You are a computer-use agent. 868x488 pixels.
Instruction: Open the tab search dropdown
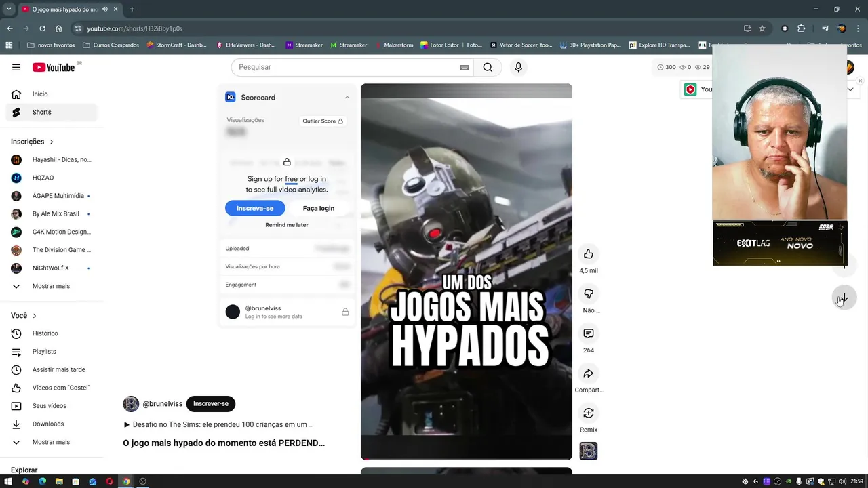(9, 9)
